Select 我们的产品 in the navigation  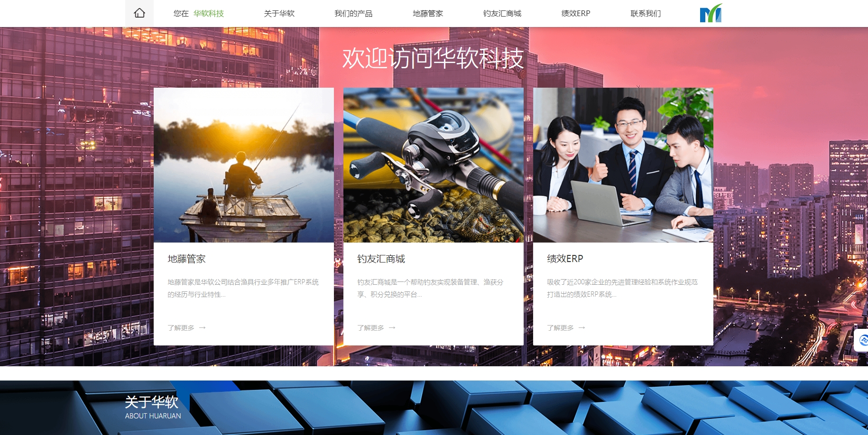pyautogui.click(x=353, y=13)
